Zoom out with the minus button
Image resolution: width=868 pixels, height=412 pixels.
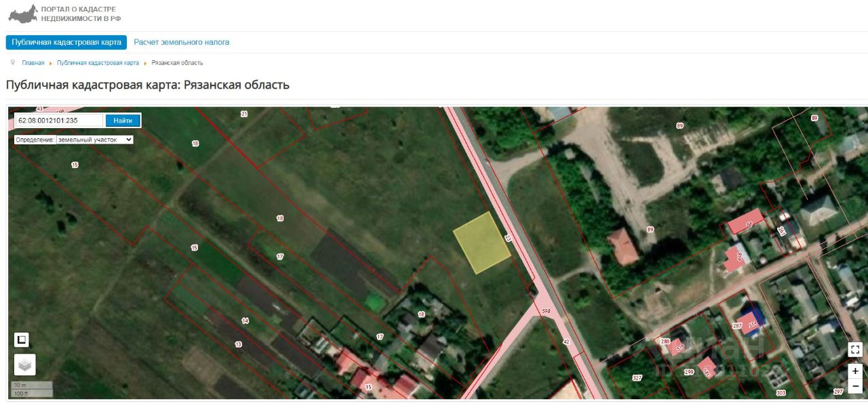(855, 386)
